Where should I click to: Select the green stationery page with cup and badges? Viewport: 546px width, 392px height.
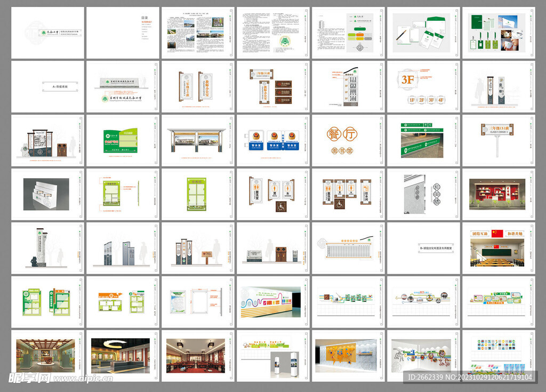click(x=499, y=33)
